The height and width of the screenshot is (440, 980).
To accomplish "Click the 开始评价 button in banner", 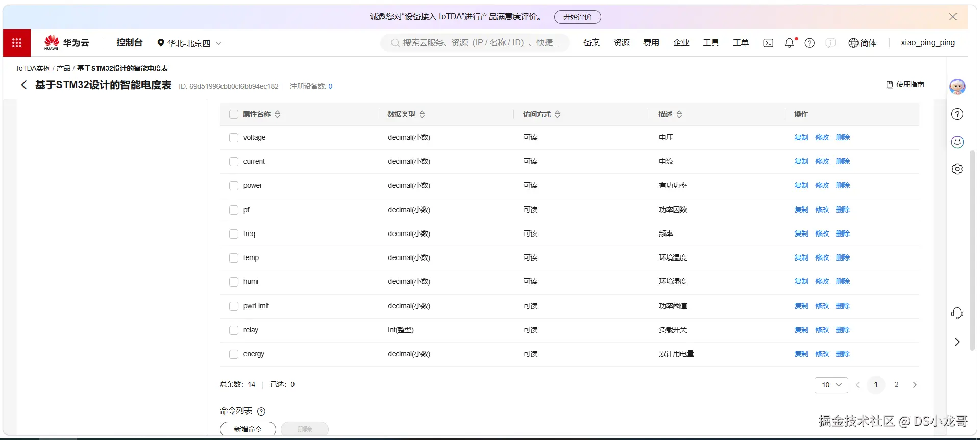I will click(578, 17).
